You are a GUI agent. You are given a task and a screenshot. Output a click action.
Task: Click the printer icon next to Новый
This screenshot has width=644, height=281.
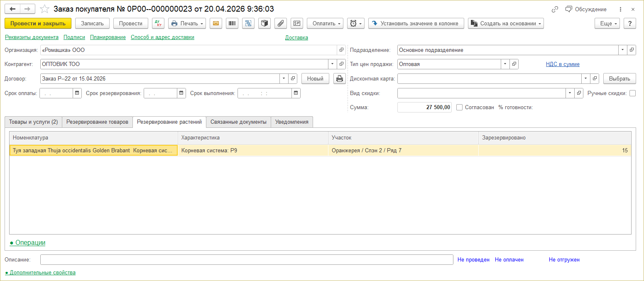(x=339, y=79)
